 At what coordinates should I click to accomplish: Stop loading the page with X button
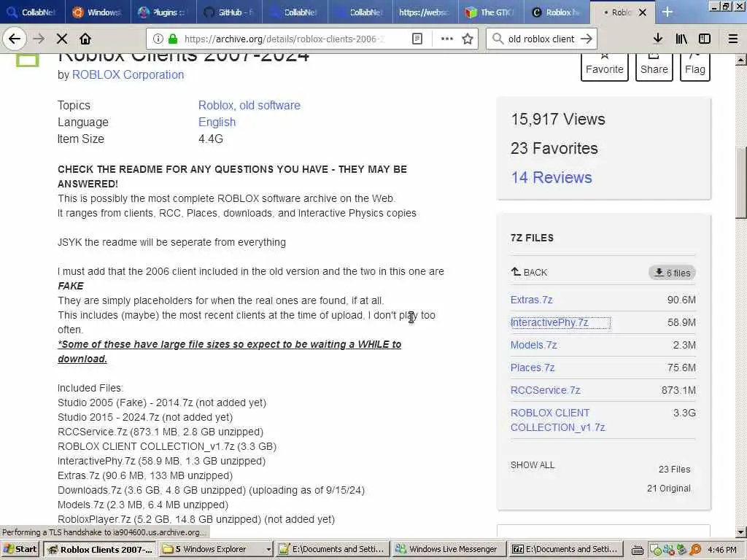tap(62, 39)
